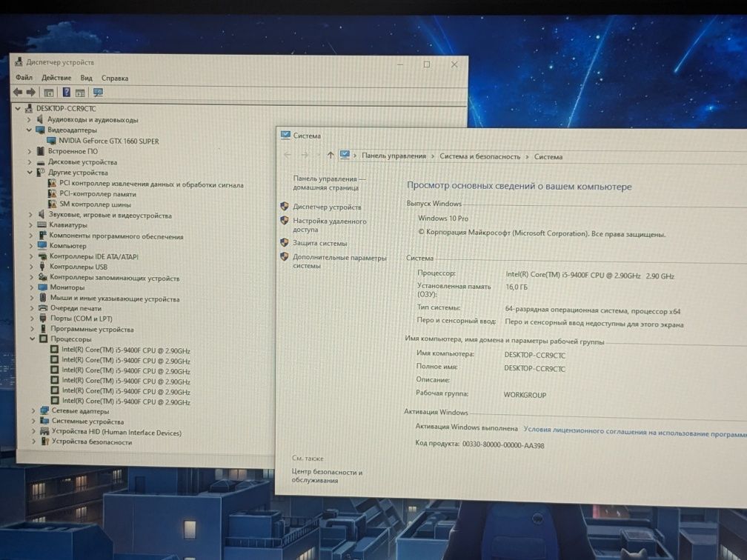Collapse the DESKTOP-CCR9CTC root node

click(x=18, y=108)
